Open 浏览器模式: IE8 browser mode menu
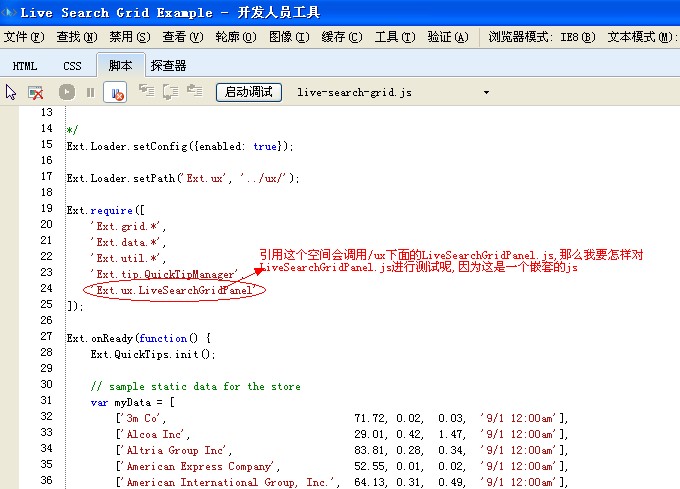Viewport: 680px width, 489px height. click(542, 37)
